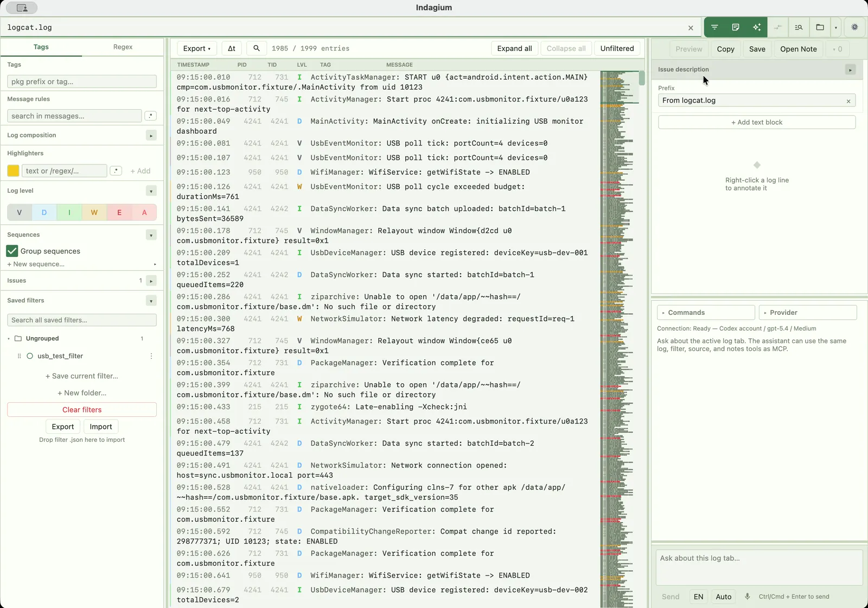Click the Unfiltered button
868x608 pixels.
(x=617, y=48)
